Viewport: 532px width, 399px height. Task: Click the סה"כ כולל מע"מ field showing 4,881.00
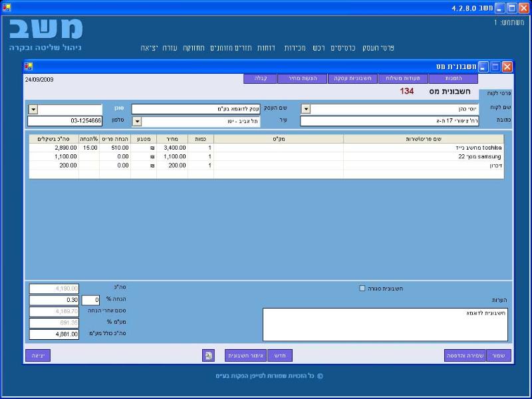click(54, 334)
